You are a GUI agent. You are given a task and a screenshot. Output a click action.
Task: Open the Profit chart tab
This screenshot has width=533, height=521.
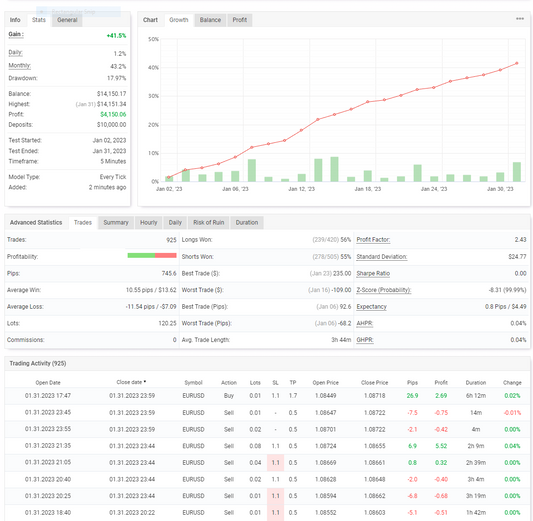coord(240,20)
